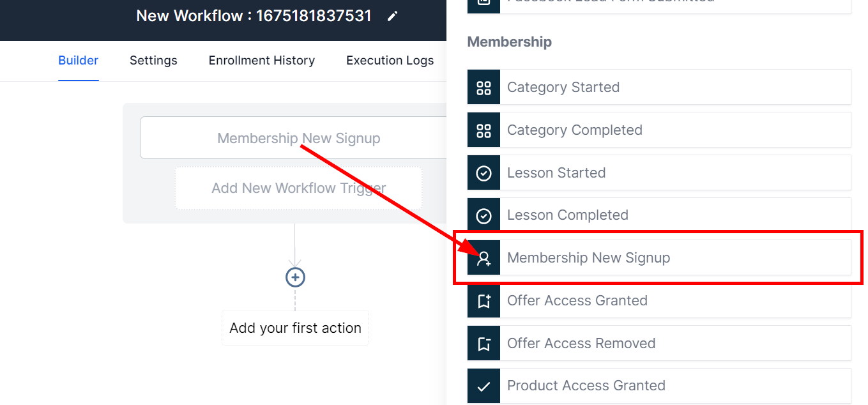Click the Lesson Completed checkmark icon
Screen dimensions: 868x405
point(483,215)
